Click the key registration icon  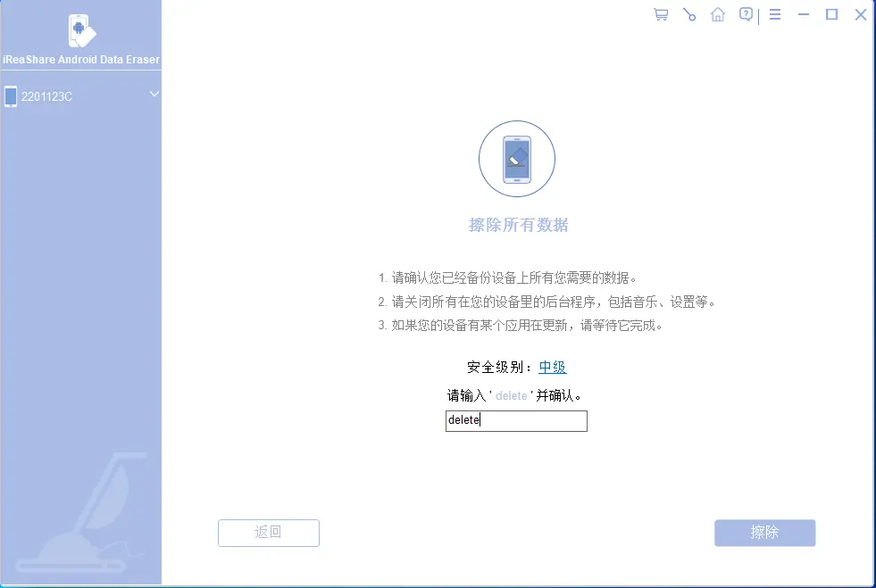click(x=688, y=14)
